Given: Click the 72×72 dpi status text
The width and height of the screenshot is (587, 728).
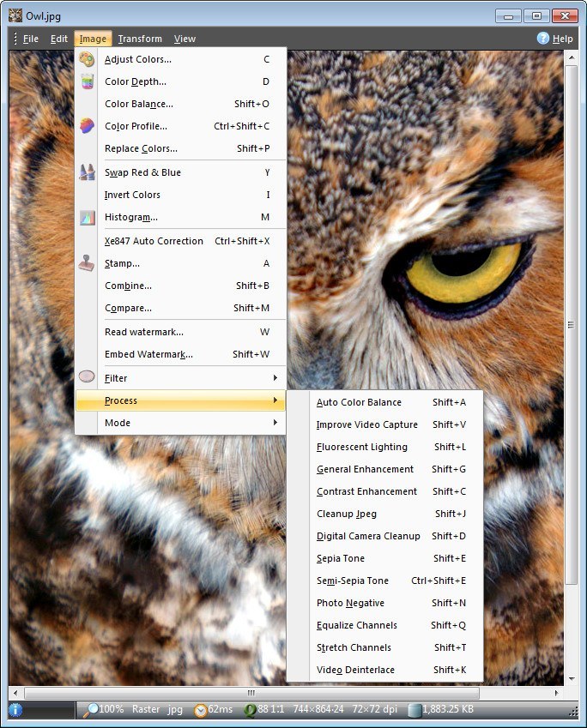Looking at the screenshot, I should 375,709.
